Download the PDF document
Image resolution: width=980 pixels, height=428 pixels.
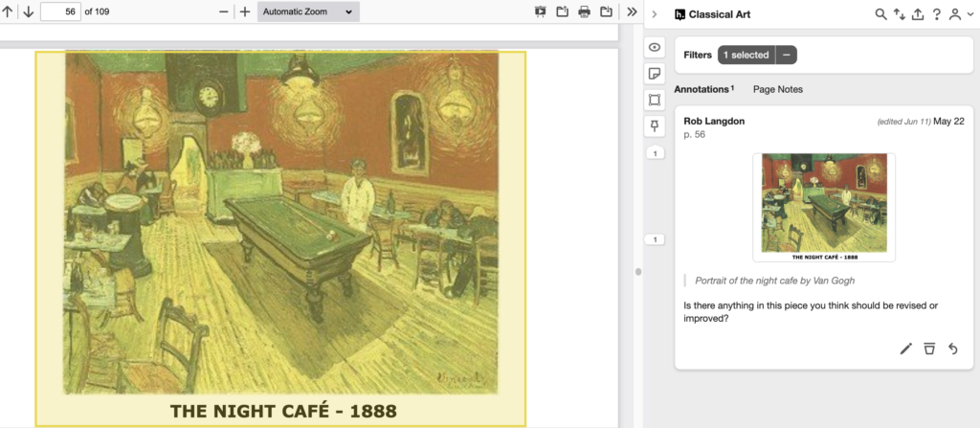click(606, 11)
